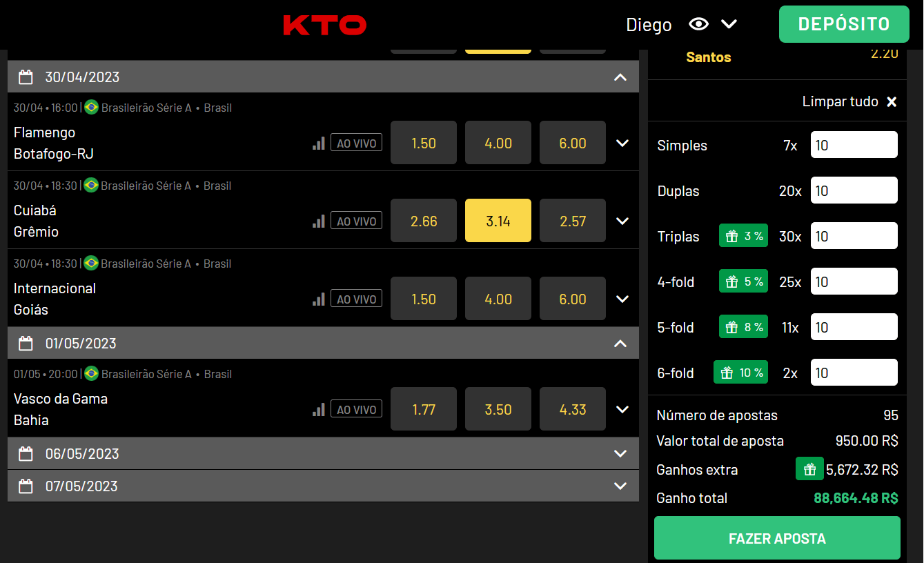
Task: Click Brazil flag icon in Internacional match row
Action: click(91, 263)
